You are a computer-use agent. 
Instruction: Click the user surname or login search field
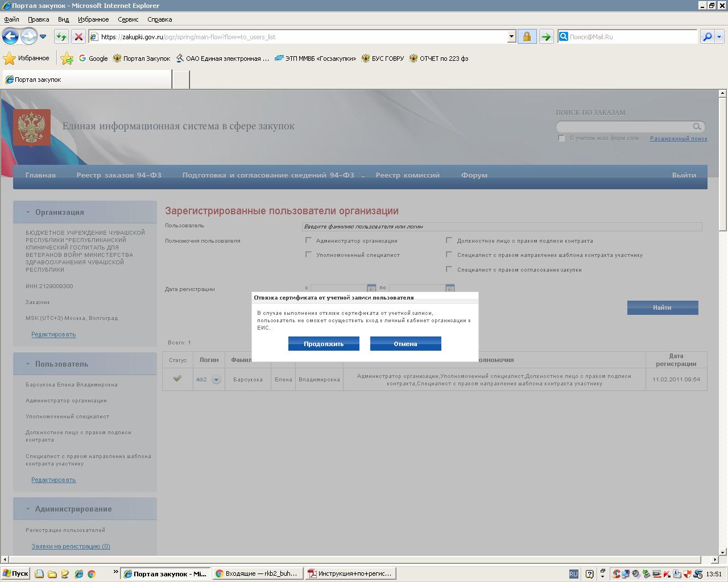(502, 226)
